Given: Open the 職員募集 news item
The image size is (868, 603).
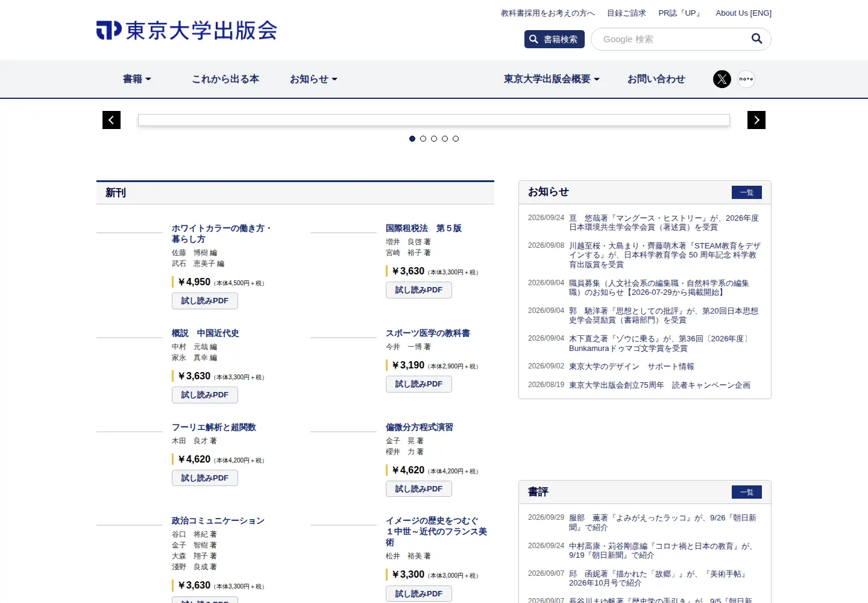Looking at the screenshot, I should [x=659, y=288].
